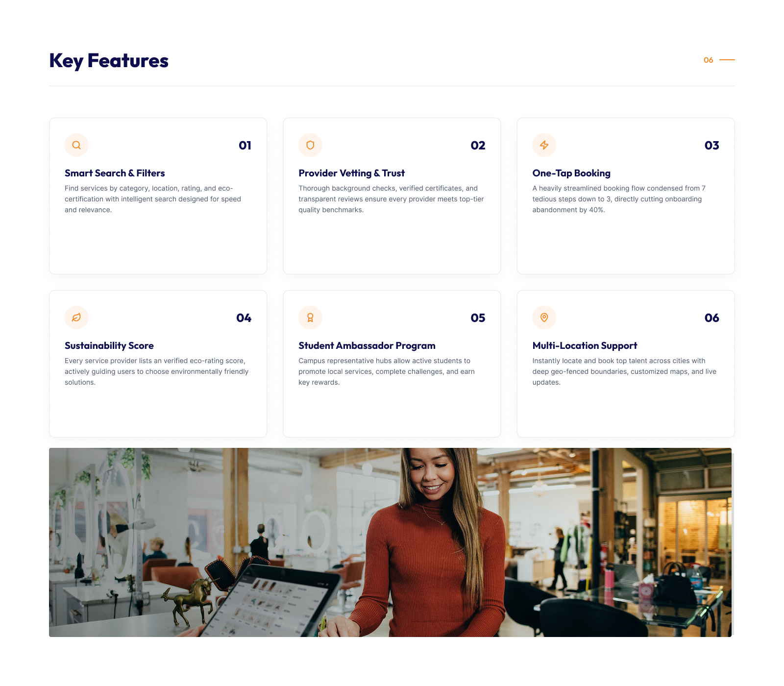The image size is (784, 686).
Task: Click the description starting 'Find services by category'
Action: (153, 199)
